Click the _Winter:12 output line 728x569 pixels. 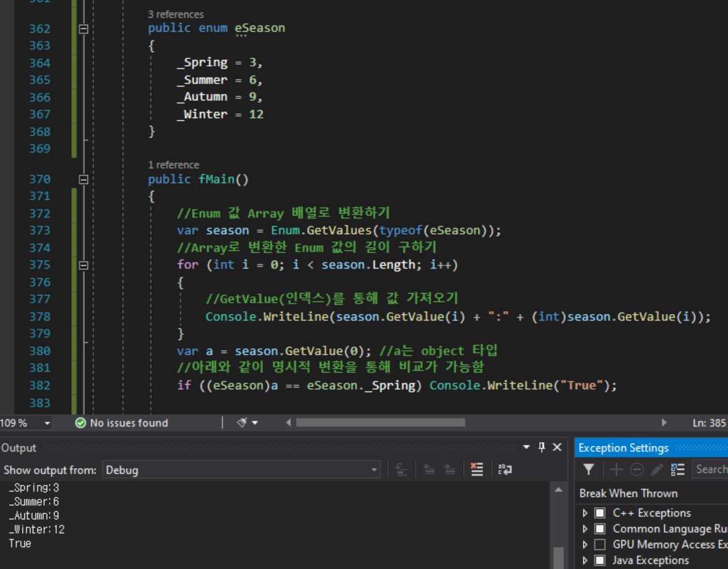(37, 529)
